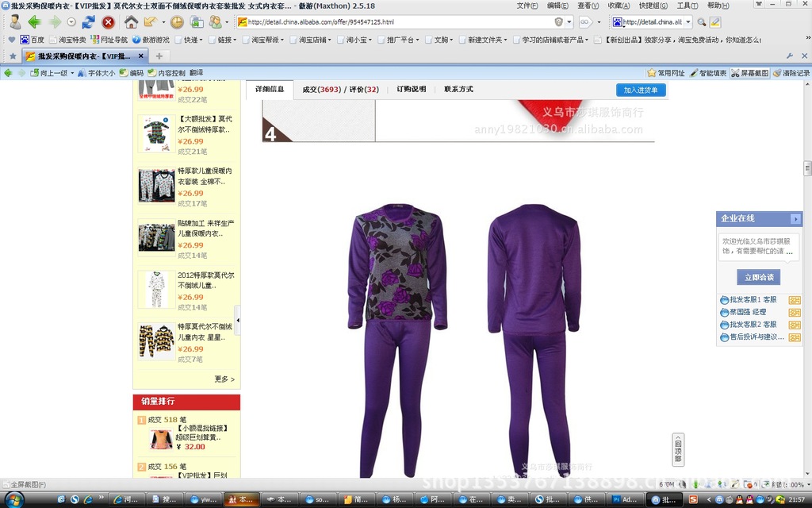Screen dimensions: 812x508
Task: Open 屏幕截图 screen capture tool
Action: coord(750,73)
